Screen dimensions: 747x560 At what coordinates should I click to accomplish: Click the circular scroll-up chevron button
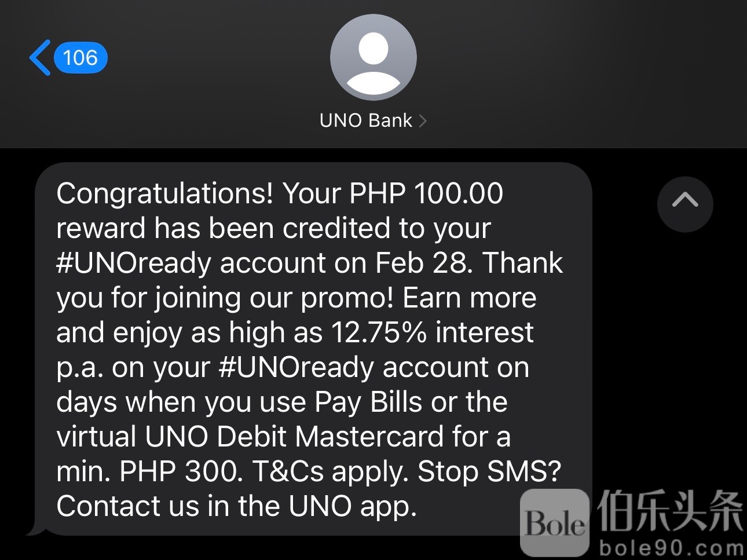pos(685,204)
